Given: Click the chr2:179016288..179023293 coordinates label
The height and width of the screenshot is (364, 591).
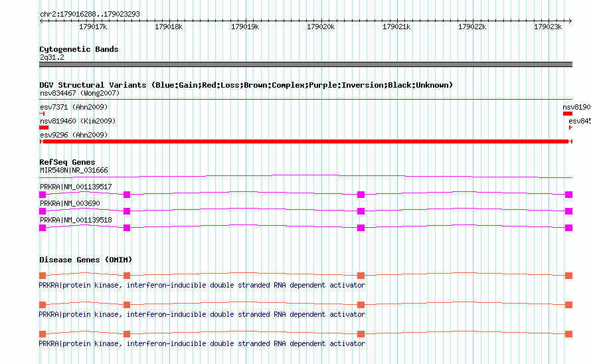Looking at the screenshot, I should (x=90, y=14).
